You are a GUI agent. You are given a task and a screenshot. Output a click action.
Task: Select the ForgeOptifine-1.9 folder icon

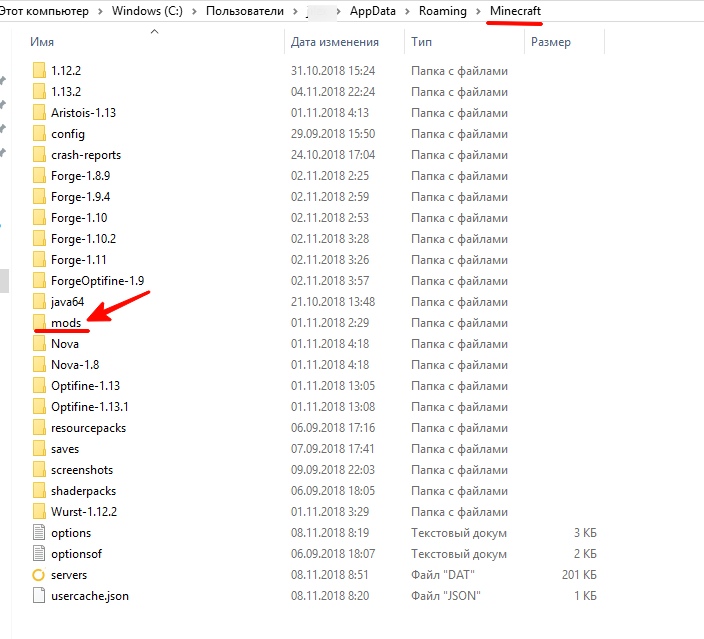(x=39, y=281)
